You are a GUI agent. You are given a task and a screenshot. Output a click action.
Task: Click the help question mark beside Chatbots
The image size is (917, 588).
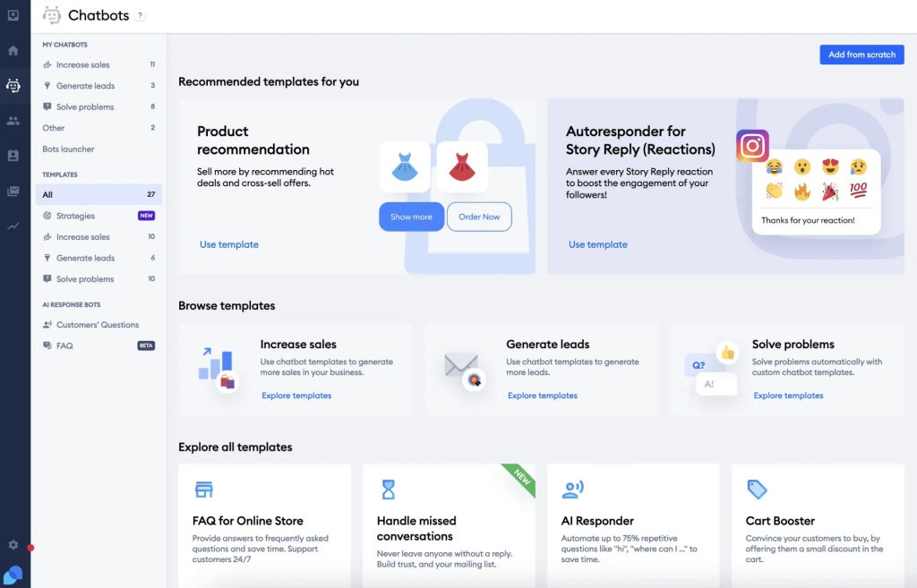point(141,16)
